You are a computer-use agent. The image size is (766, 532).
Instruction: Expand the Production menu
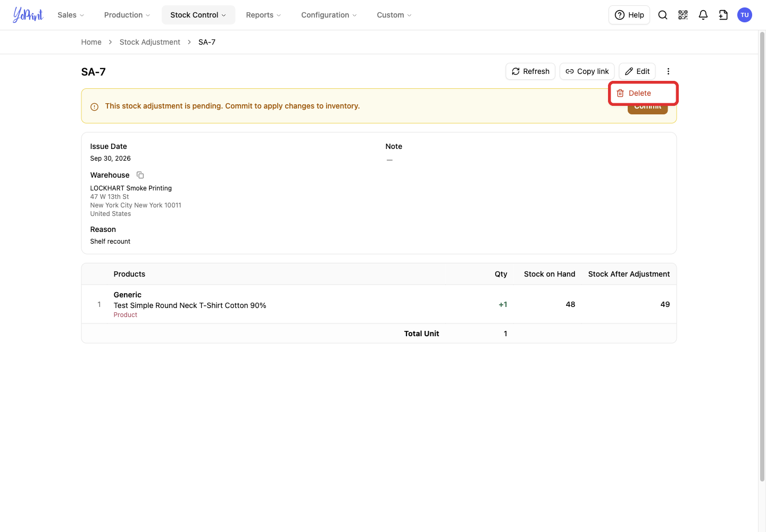127,15
